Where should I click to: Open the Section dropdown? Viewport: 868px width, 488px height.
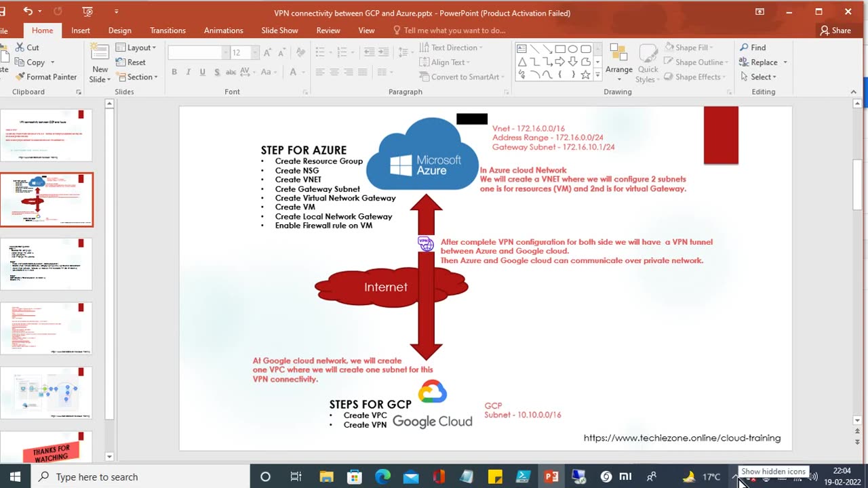(136, 77)
